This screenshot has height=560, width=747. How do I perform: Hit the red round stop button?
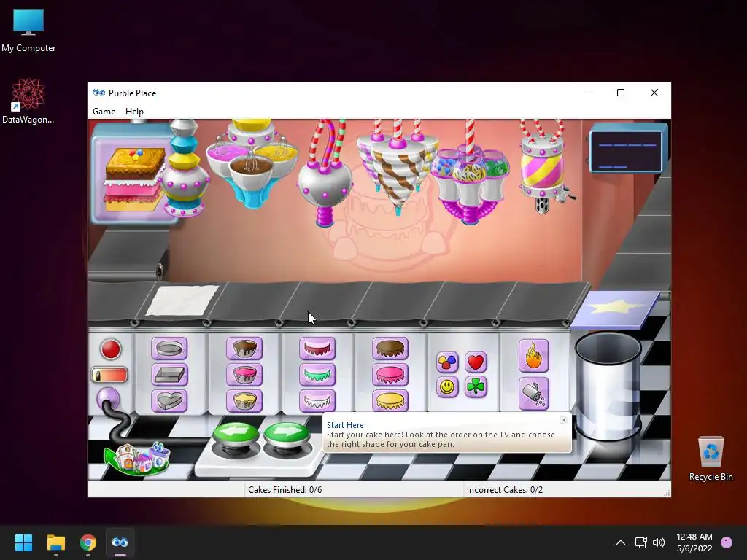pos(111,349)
